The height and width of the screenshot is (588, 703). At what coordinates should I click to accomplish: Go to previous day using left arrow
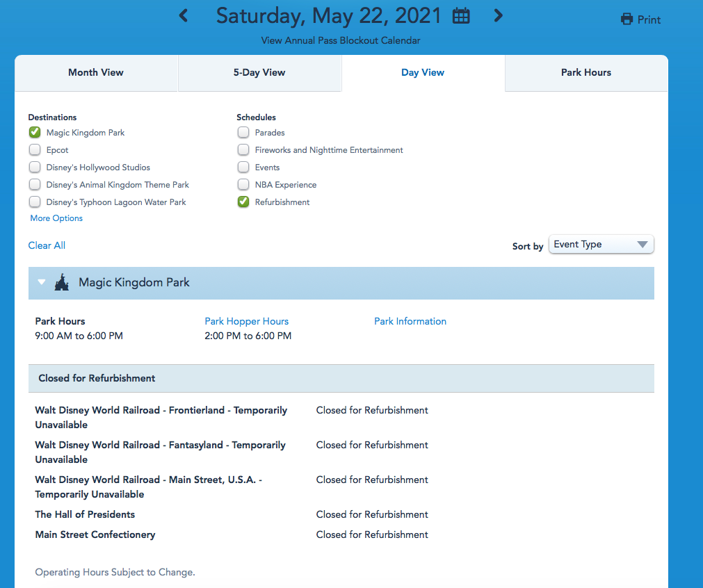tap(184, 15)
